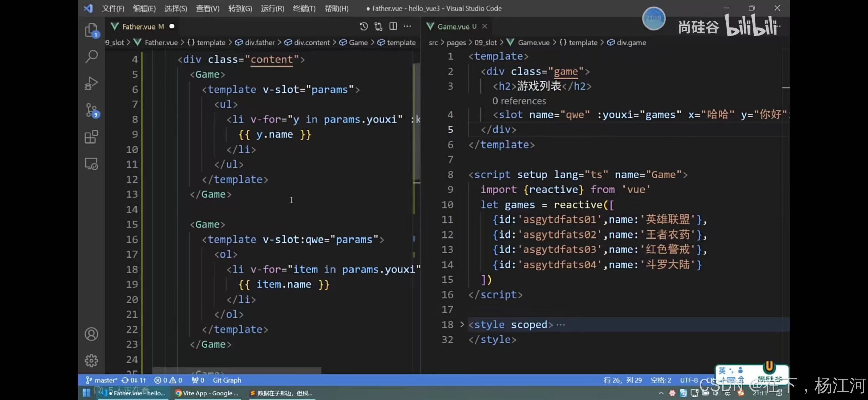Open Run and Debug view
868x400 pixels.
[91, 83]
